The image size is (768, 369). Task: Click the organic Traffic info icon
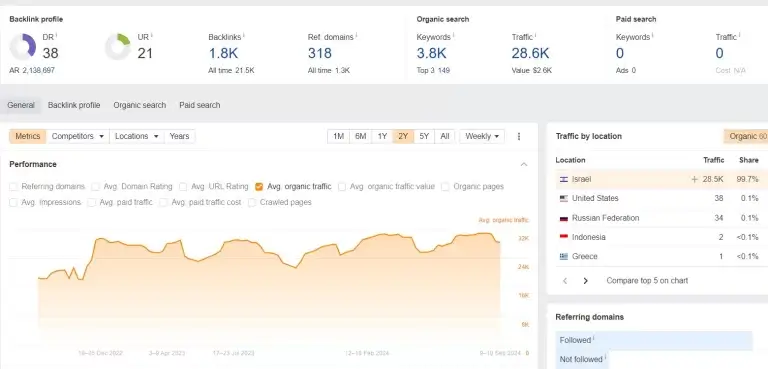coord(535,35)
